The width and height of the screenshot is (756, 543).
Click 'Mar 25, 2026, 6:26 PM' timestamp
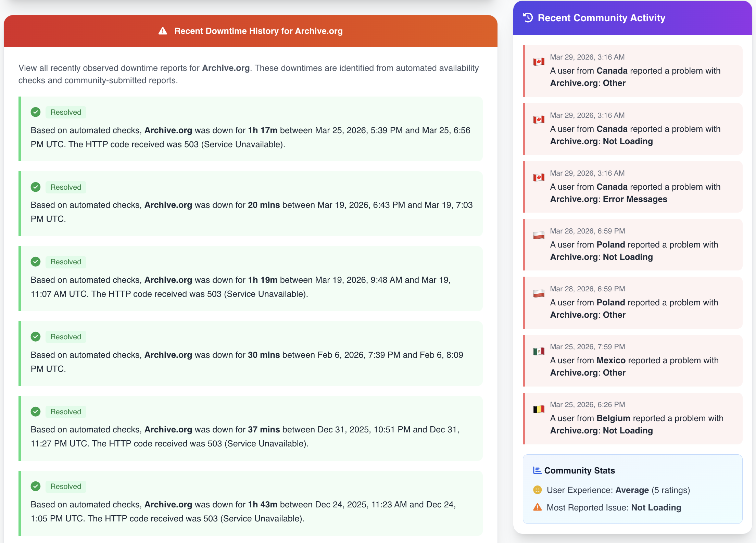588,405
